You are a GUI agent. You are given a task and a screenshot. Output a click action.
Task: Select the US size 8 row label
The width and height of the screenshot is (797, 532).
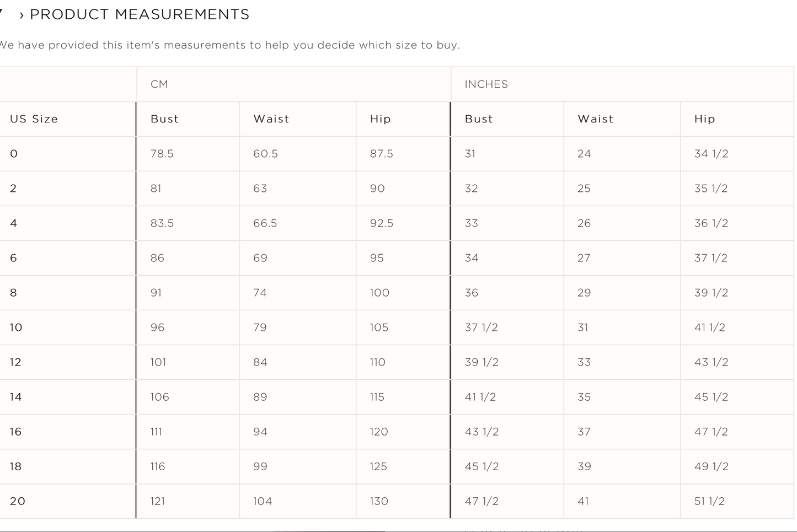(14, 293)
